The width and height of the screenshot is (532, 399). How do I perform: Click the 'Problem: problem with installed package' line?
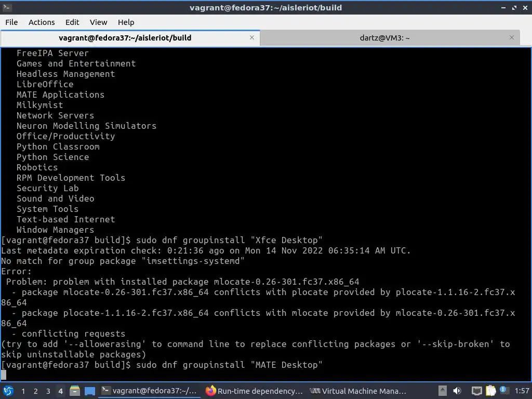(182, 282)
